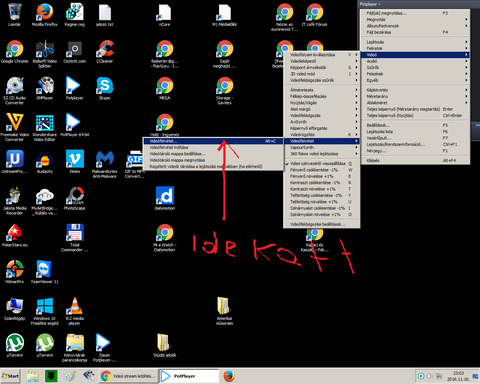Click Fájl bezárása menu item
480x384 pixels.
(415, 32)
